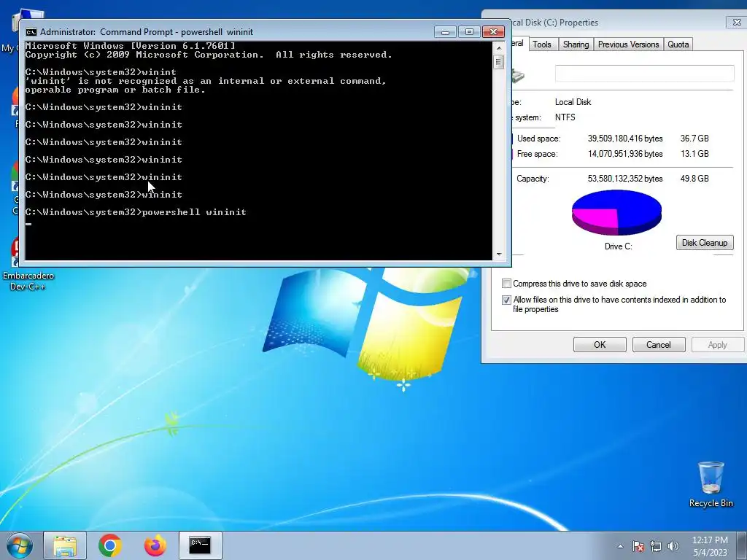
Task: Open the Windows Start menu orb
Action: [x=19, y=545]
